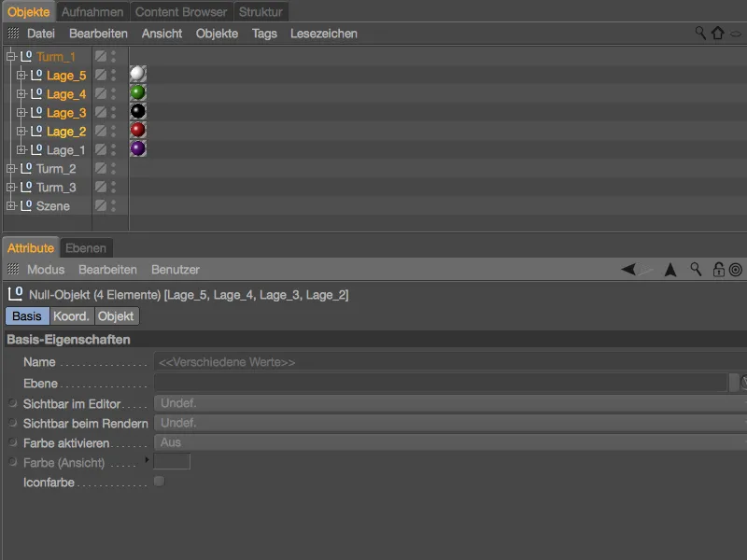
Task: Open the Lesezeichen menu
Action: point(324,34)
